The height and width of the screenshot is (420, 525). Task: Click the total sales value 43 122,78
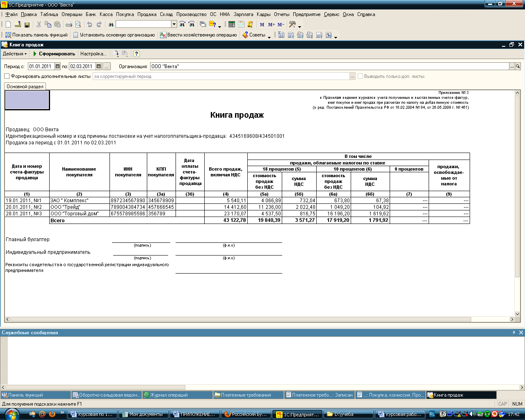coord(235,220)
